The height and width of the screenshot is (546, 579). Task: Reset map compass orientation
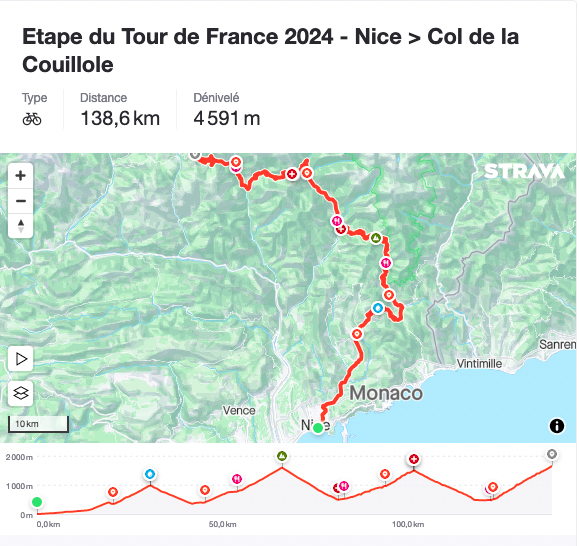21,226
